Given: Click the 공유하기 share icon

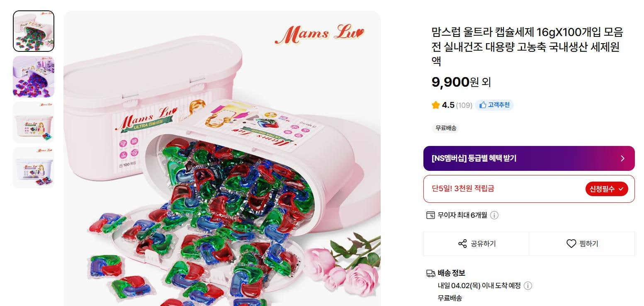Looking at the screenshot, I should click(462, 244).
